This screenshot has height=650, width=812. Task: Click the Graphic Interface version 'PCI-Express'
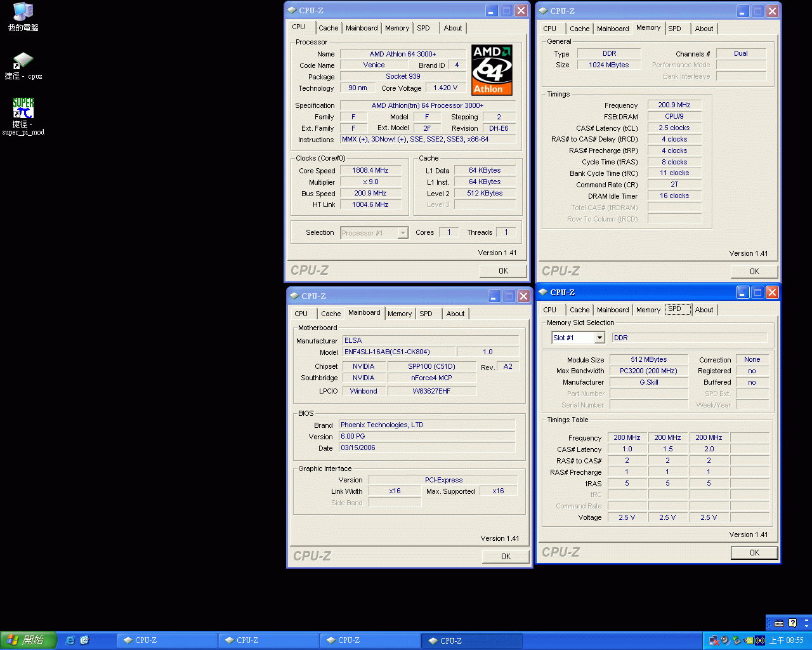443,480
